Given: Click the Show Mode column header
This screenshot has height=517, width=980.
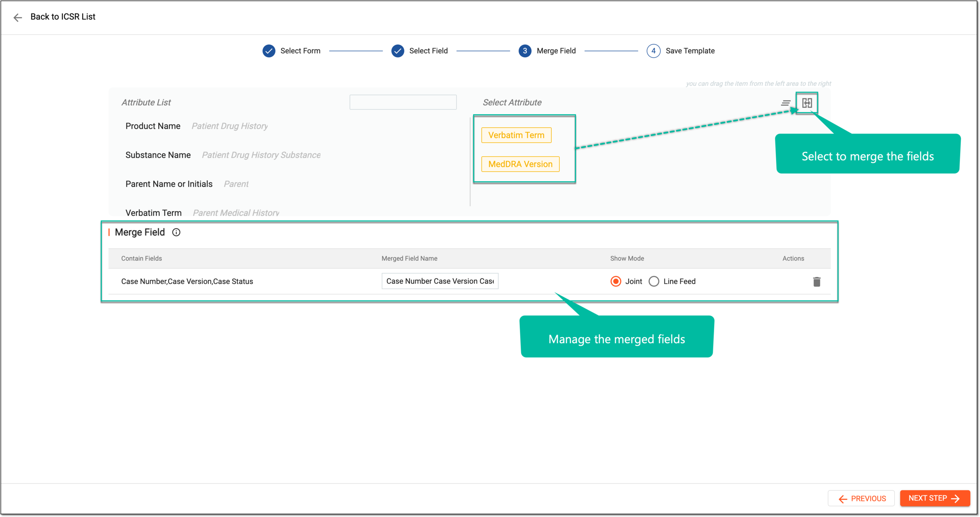Looking at the screenshot, I should [627, 258].
